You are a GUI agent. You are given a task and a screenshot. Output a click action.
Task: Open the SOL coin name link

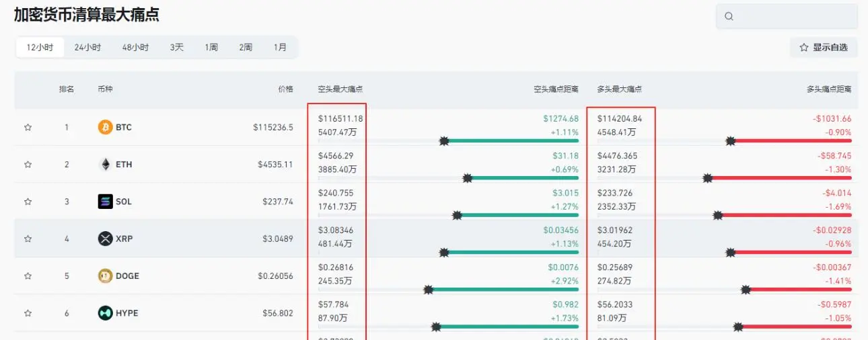tap(124, 202)
